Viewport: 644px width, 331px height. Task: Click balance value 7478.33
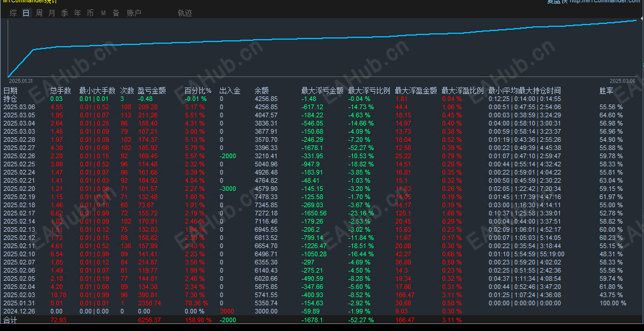tap(266, 197)
